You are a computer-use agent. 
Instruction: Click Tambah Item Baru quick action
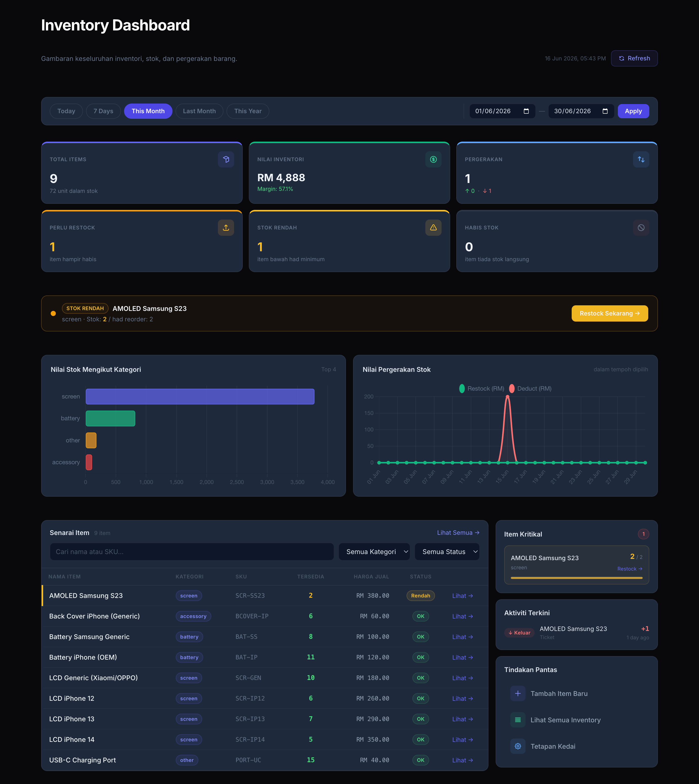(576, 693)
